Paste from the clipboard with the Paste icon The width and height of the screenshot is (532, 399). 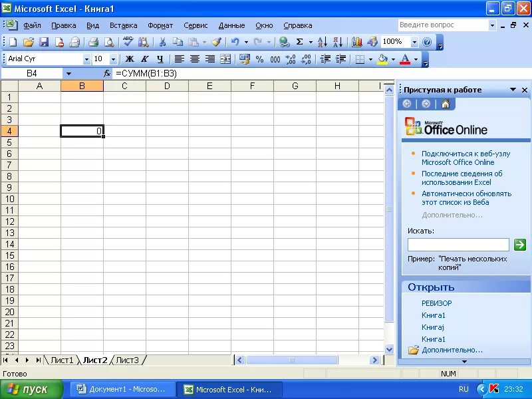[x=194, y=42]
